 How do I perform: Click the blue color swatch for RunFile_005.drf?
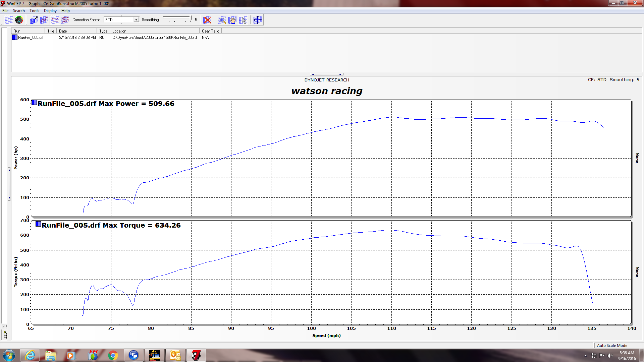(x=15, y=38)
